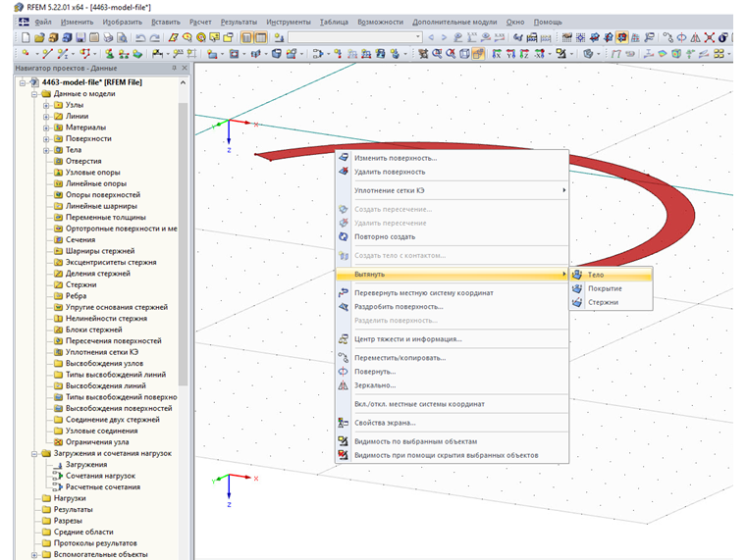Select Сечения in navigator tree
Screen dimensions: 746x560
tap(80, 240)
